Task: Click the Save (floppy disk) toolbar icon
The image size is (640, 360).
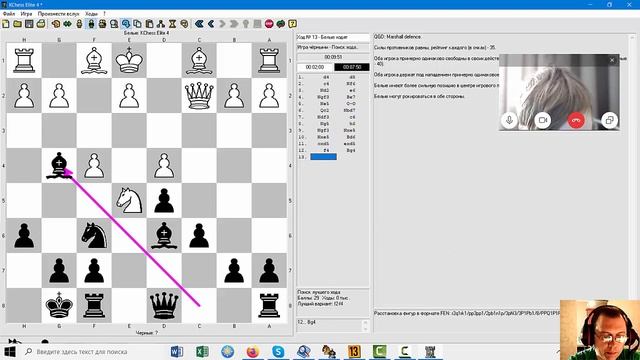Action: (x=29, y=24)
